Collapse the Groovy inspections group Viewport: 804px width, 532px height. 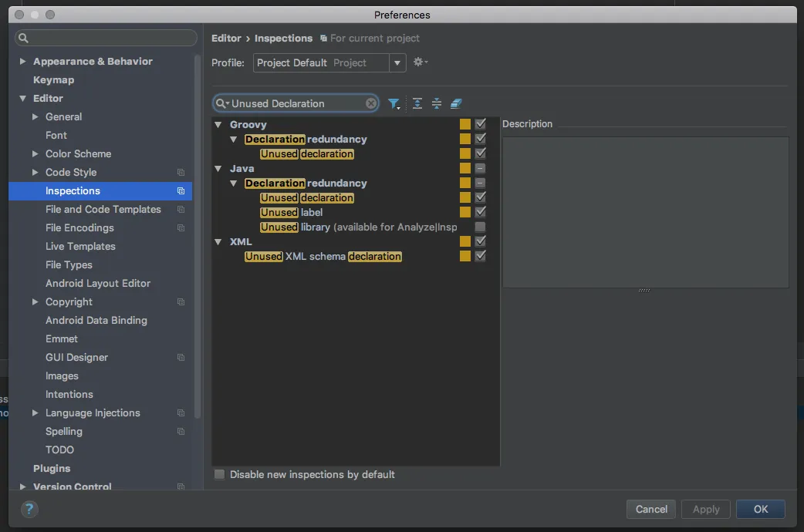[218, 125]
